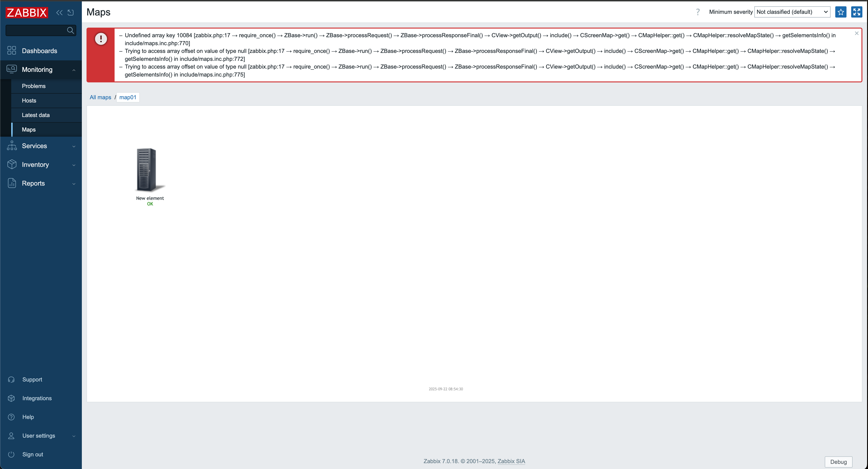Image resolution: width=868 pixels, height=469 pixels.
Task: Click the green OK status text
Action: tap(150, 204)
